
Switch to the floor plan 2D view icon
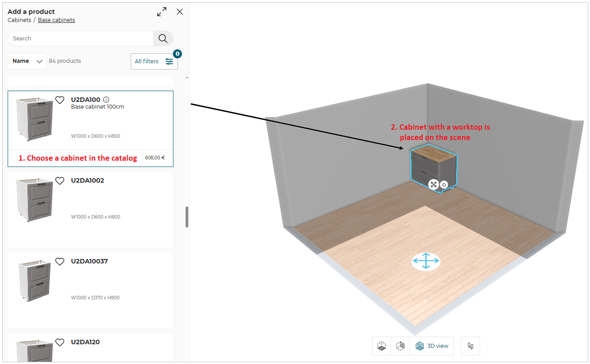382,346
